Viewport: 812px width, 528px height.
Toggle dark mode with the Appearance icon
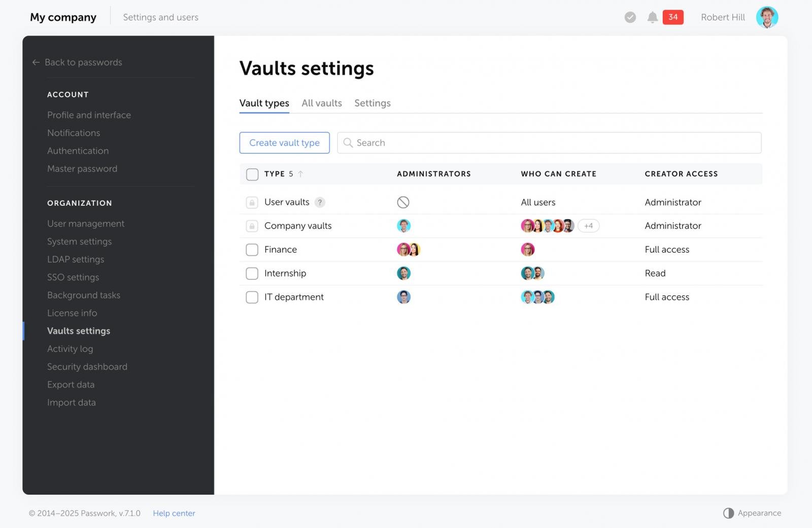click(x=729, y=513)
